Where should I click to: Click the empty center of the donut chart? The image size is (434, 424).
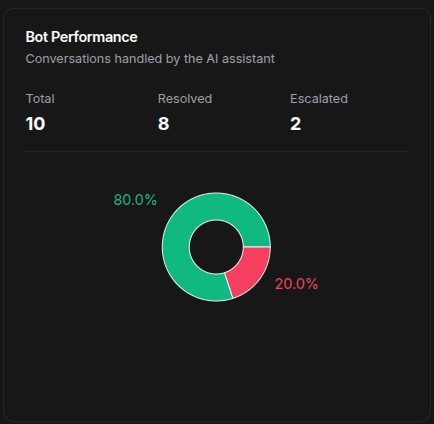point(216,247)
